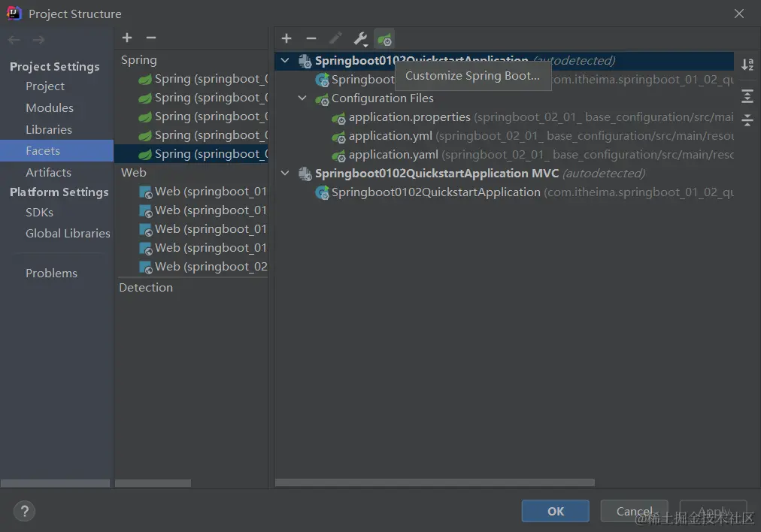The image size is (761, 532).
Task: Click the OK button
Action: 555,511
